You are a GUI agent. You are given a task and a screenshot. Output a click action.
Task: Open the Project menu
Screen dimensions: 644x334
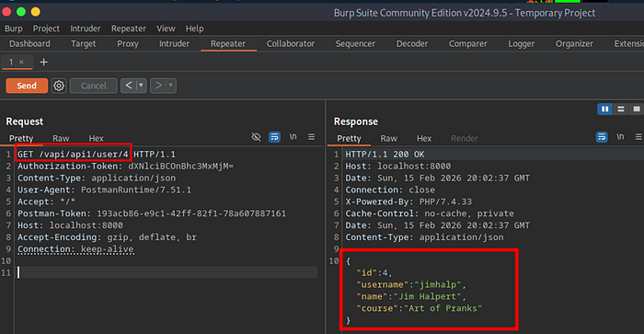(46, 29)
